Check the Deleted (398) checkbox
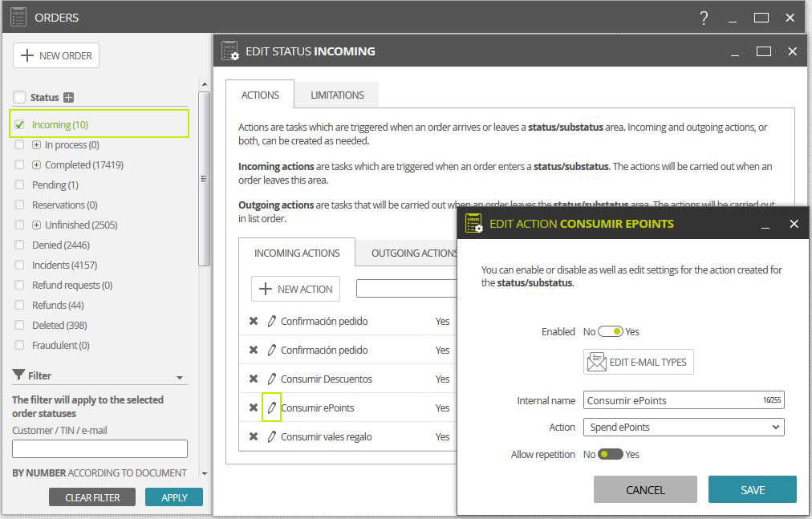This screenshot has height=519, width=812. click(20, 325)
